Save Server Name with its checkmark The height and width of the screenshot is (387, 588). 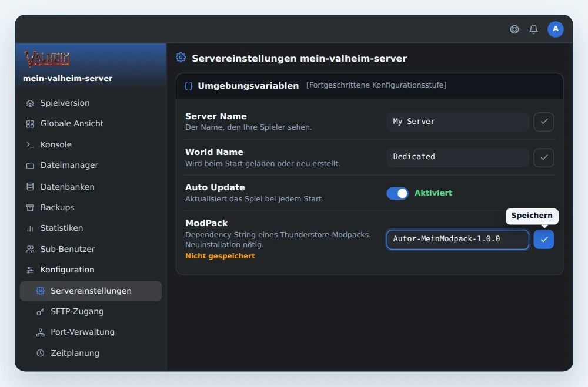[544, 122]
